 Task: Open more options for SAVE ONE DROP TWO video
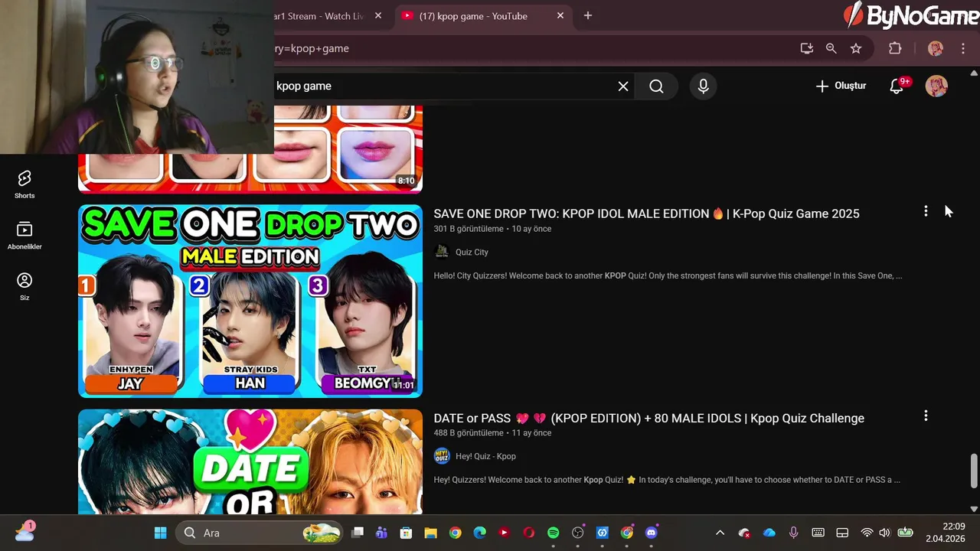pyautogui.click(x=926, y=211)
